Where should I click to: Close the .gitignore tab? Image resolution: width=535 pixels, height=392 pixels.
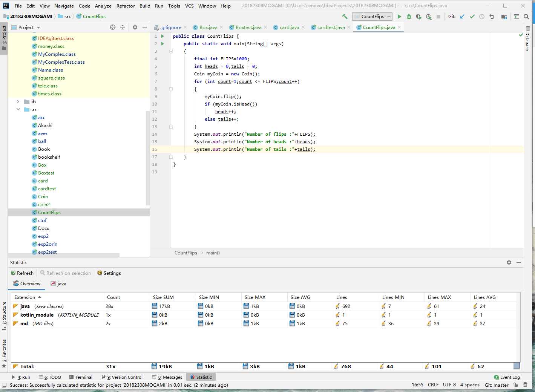[x=185, y=27]
